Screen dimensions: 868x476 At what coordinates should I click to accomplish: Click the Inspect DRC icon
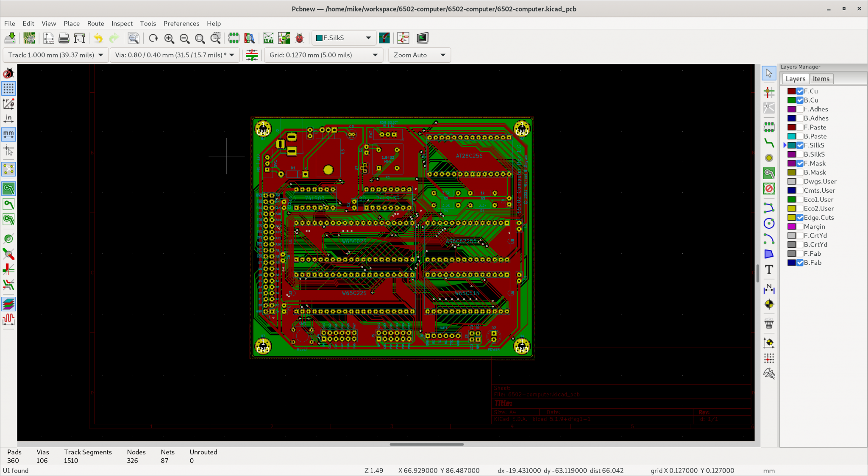299,38
